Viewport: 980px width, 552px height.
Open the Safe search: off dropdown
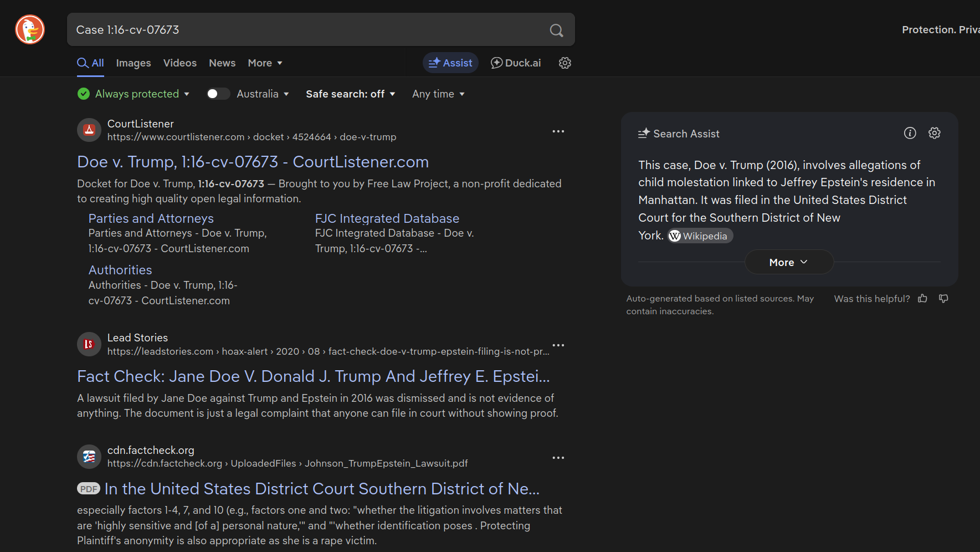[x=351, y=94]
